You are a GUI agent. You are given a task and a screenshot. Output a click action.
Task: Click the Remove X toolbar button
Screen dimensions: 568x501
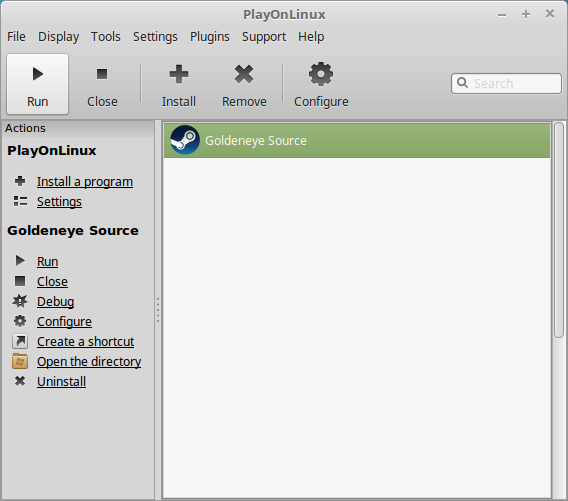pos(244,86)
